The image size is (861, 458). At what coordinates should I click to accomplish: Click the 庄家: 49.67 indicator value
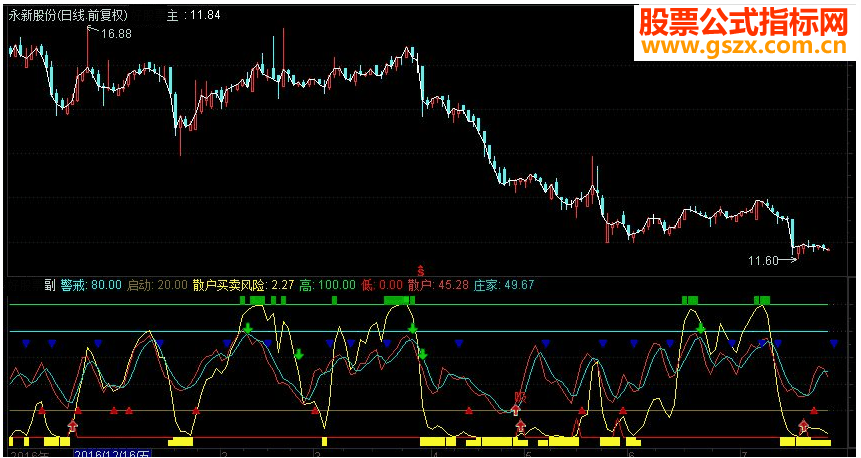pyautogui.click(x=504, y=285)
